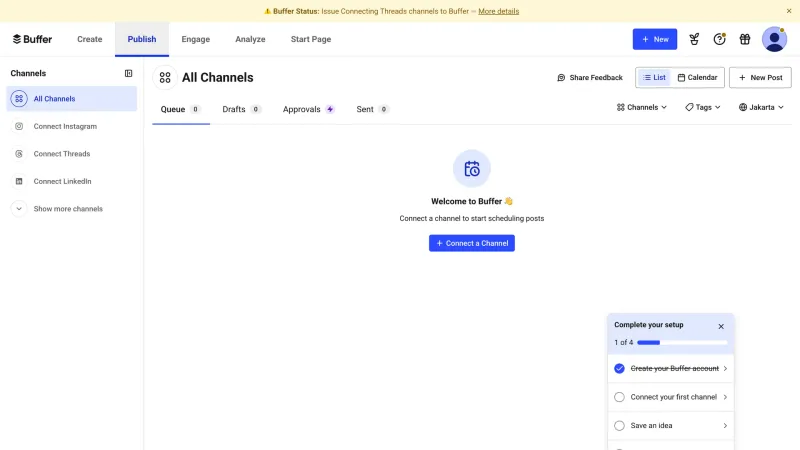The image size is (800, 450).
Task: Expand Create your Buffer account chevron
Action: [725, 368]
